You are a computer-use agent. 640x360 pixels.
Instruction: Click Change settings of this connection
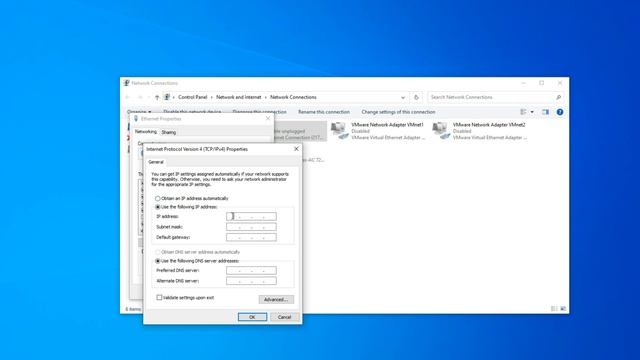click(x=398, y=112)
